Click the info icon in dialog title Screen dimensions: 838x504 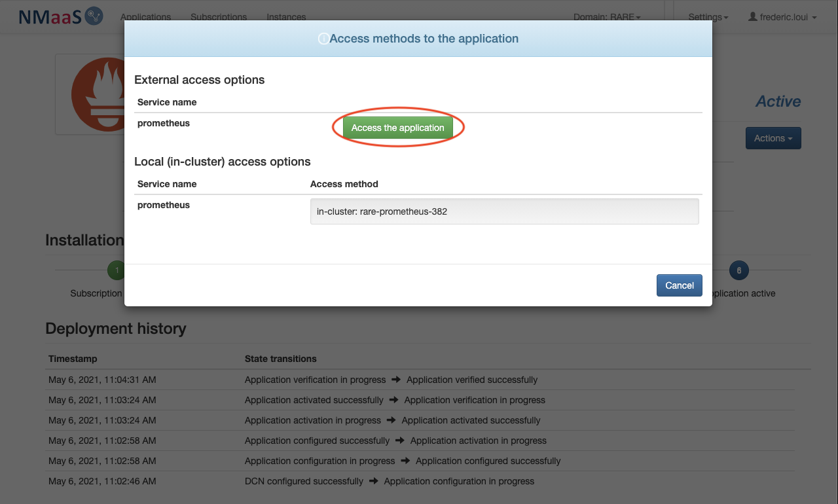[x=323, y=39]
